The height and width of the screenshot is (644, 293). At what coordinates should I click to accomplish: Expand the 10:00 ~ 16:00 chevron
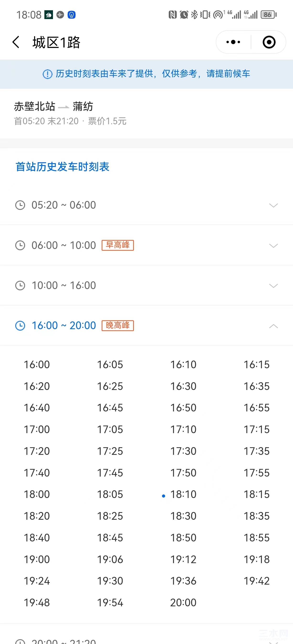tap(273, 286)
